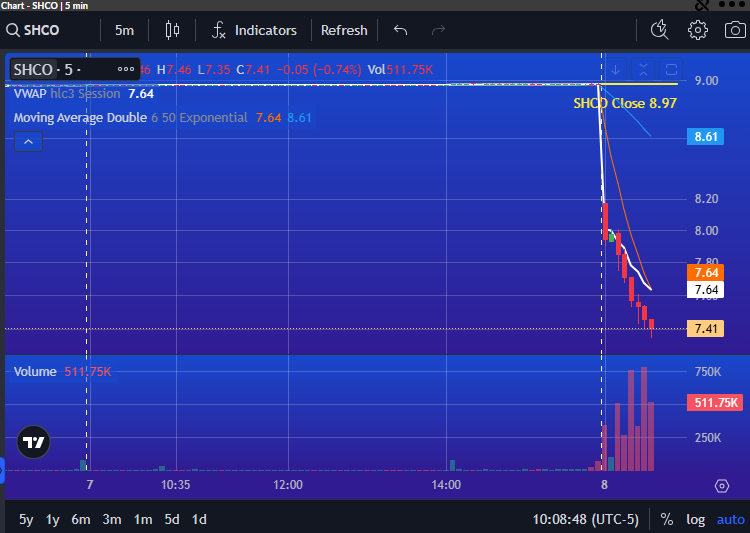The width and height of the screenshot is (750, 533).
Task: Open the Indicators menu
Action: coord(254,30)
